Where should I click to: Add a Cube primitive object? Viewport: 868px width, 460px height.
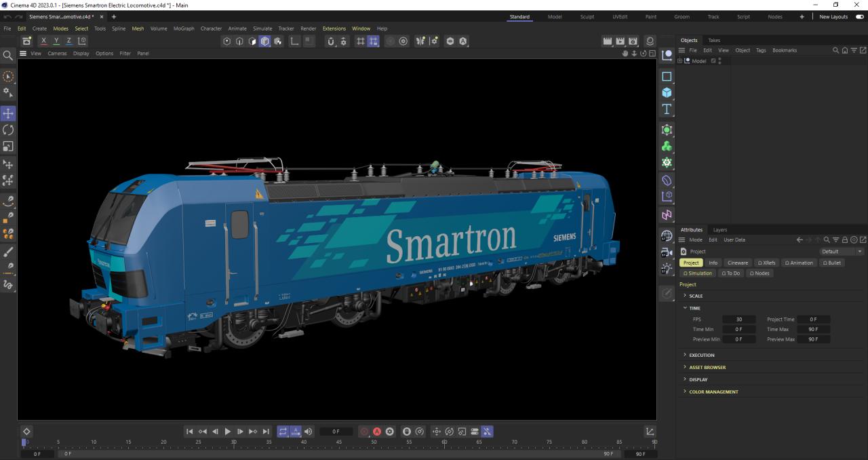(667, 93)
